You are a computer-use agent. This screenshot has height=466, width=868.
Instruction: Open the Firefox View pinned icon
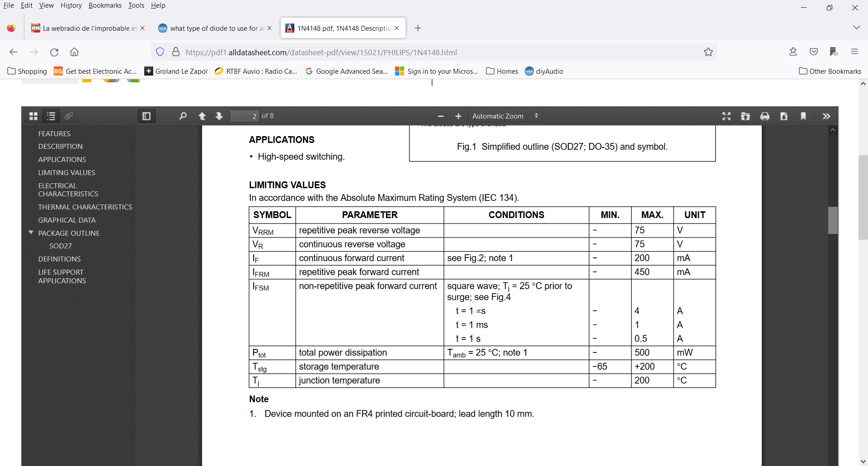(x=11, y=28)
